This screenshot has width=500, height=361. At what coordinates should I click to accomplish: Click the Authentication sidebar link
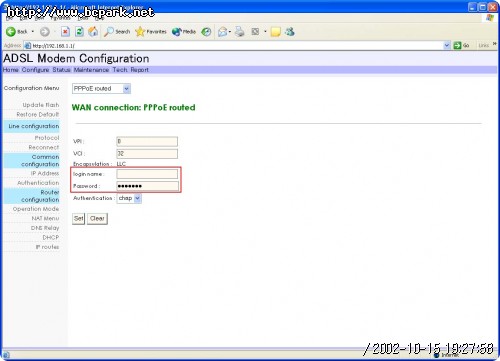click(x=38, y=183)
